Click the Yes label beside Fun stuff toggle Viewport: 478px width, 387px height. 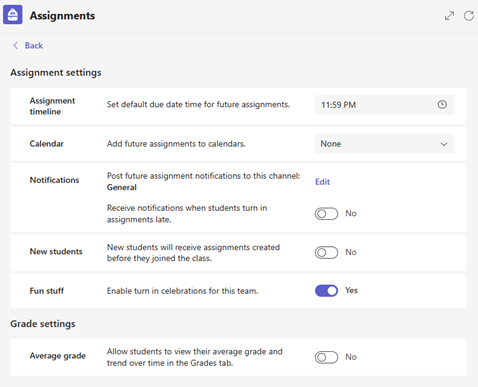click(x=351, y=290)
